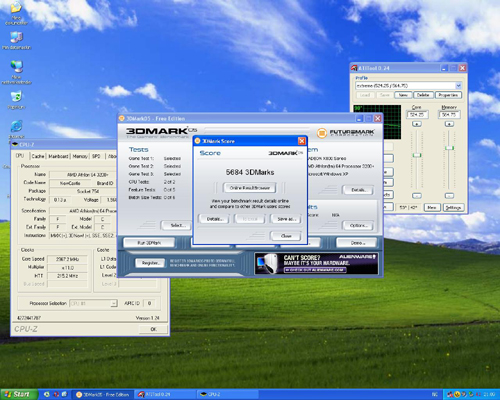Switch to ATITool 0.24 taskbar button
Viewport: 500px width, 400px height.
tap(164, 394)
